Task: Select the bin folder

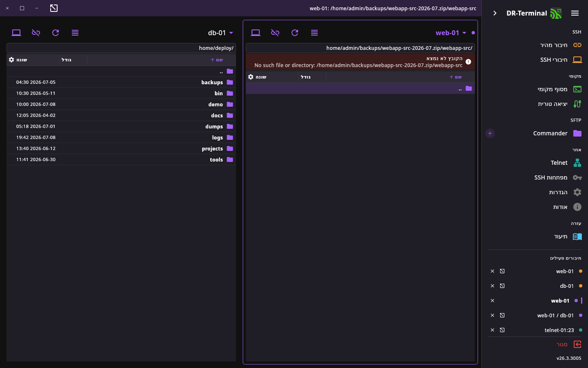Action: click(x=121, y=93)
